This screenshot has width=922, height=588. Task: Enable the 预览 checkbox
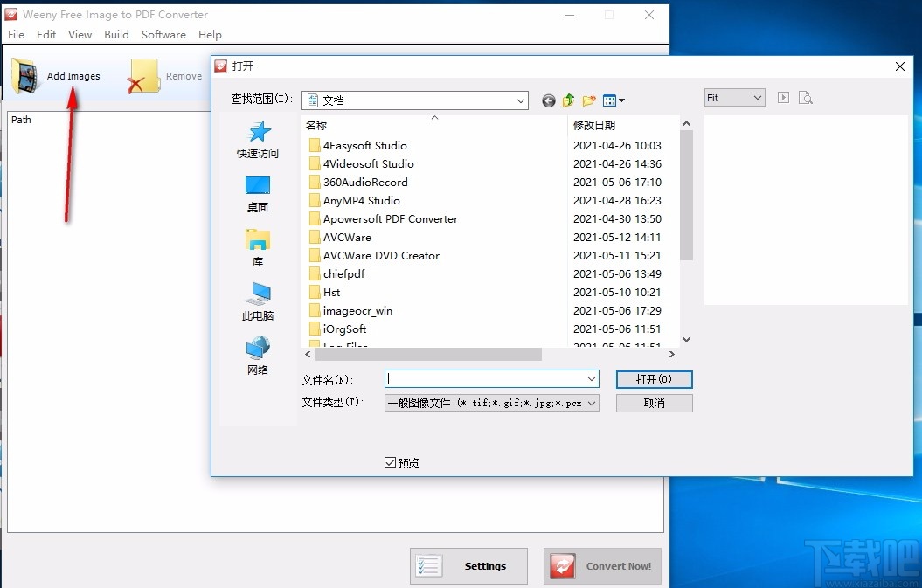pos(391,462)
